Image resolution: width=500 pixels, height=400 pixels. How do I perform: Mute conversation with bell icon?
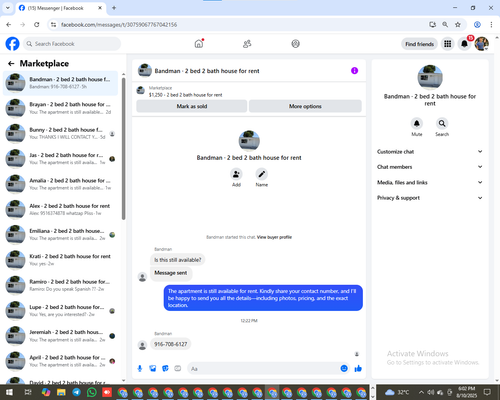point(417,123)
